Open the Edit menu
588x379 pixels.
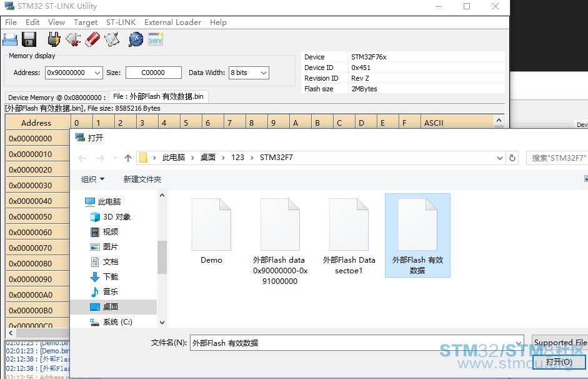click(x=32, y=23)
